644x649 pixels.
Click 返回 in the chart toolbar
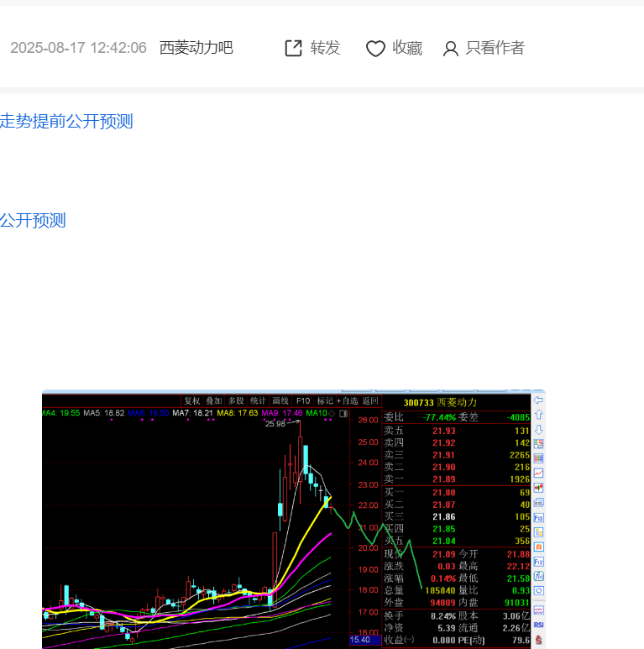tap(370, 400)
